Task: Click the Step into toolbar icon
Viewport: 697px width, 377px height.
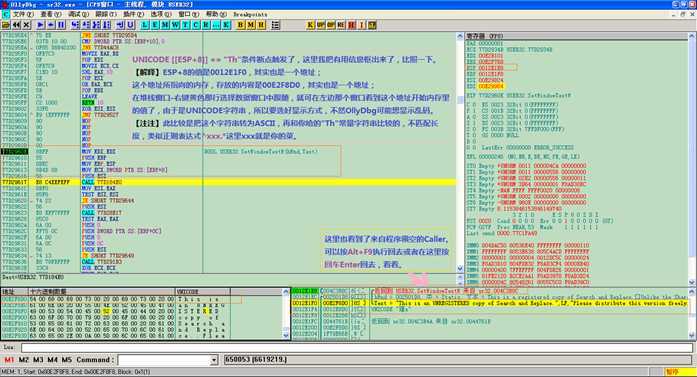Action: [x=75, y=25]
